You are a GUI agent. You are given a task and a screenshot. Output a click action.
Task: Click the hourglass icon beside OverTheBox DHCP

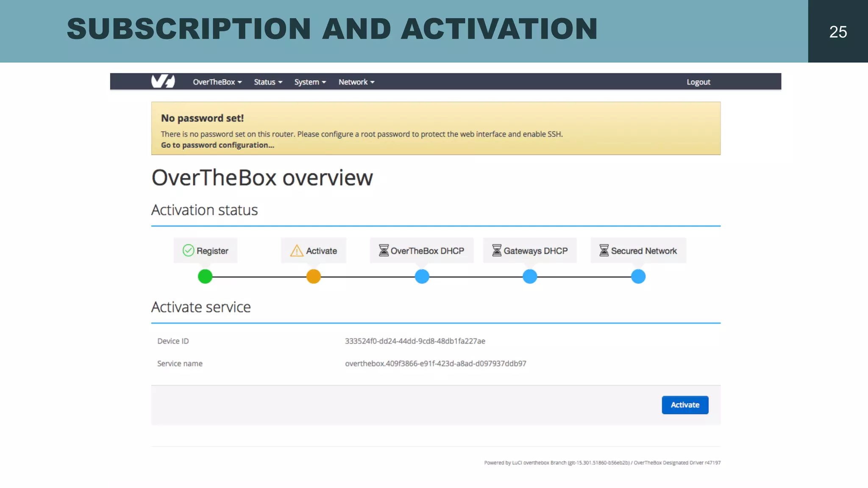(x=384, y=250)
